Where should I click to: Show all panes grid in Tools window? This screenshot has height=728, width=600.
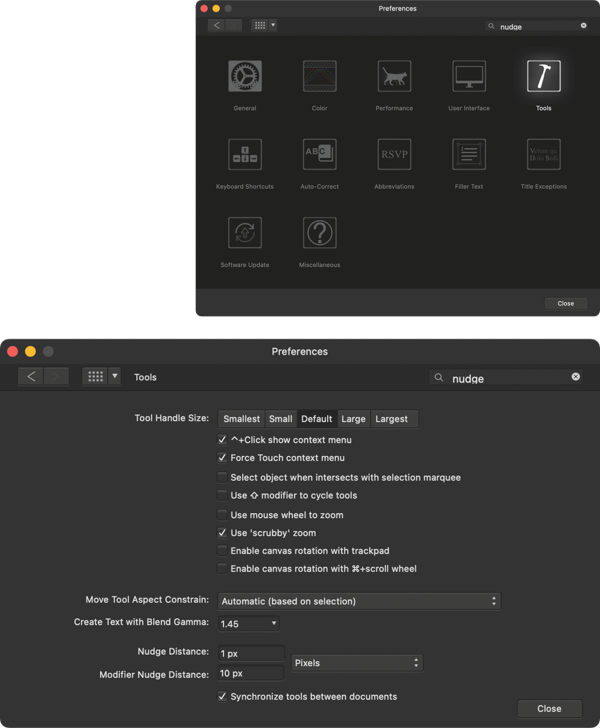95,377
